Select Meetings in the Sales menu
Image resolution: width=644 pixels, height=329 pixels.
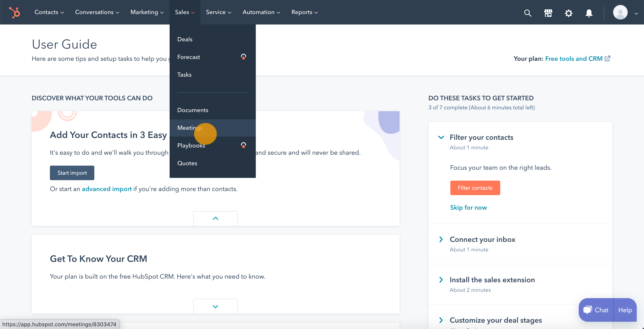pos(212,128)
